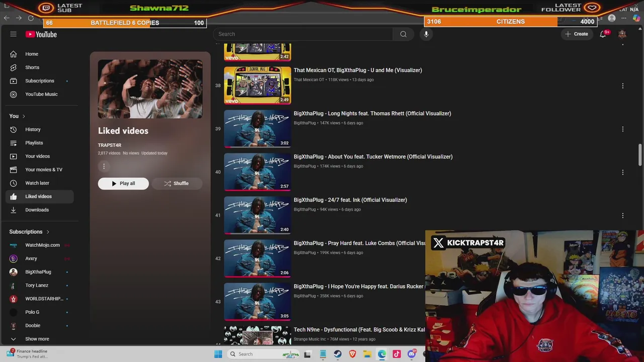644x362 pixels.
Task: Play Long Nights feat. Thomas Rhett thumbnail
Action: (258, 129)
